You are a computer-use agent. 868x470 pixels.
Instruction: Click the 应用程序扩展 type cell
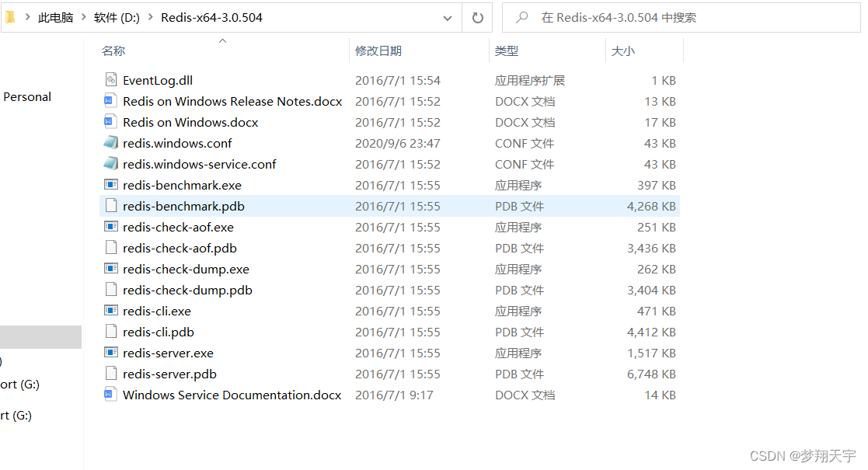(x=530, y=80)
